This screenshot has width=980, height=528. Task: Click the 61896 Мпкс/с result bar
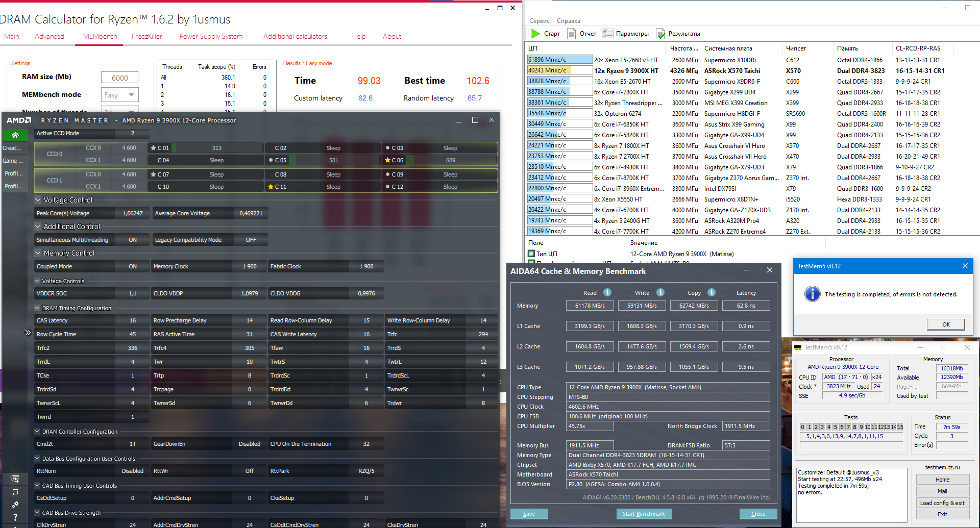(559, 60)
